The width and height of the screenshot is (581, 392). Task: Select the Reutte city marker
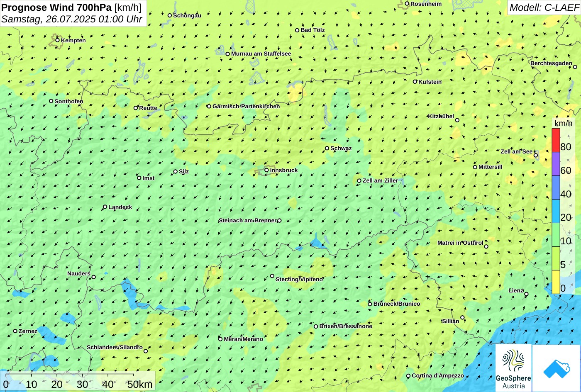pyautogui.click(x=135, y=108)
